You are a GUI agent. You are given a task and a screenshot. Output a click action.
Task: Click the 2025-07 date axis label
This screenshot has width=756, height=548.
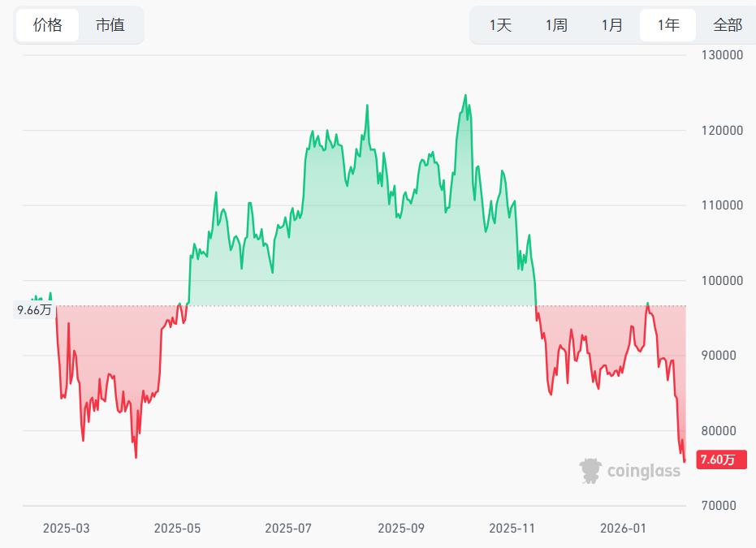coord(288,529)
